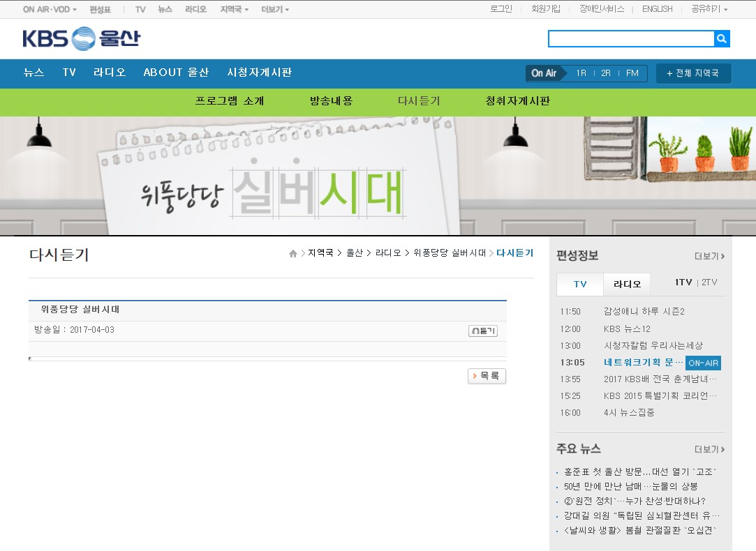Select 다시듣기 green tab
Viewport: 756px width, 551px height.
419,101
